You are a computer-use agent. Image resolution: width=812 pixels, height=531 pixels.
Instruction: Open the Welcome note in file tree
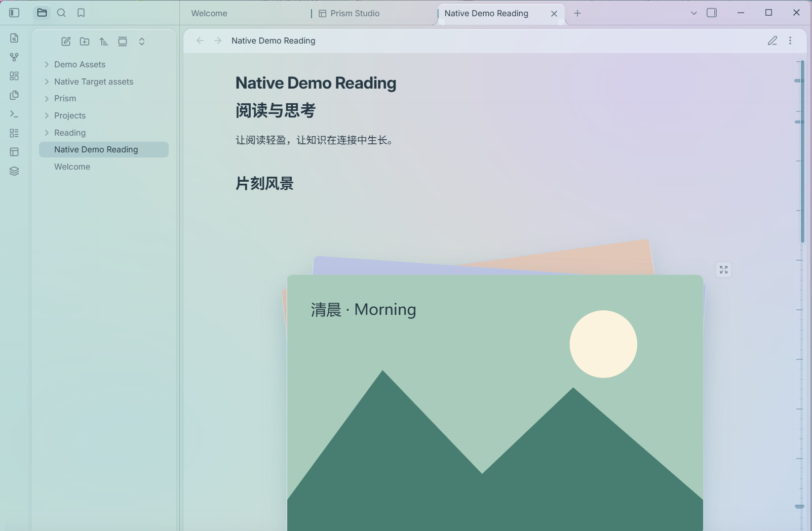[x=104, y=167]
